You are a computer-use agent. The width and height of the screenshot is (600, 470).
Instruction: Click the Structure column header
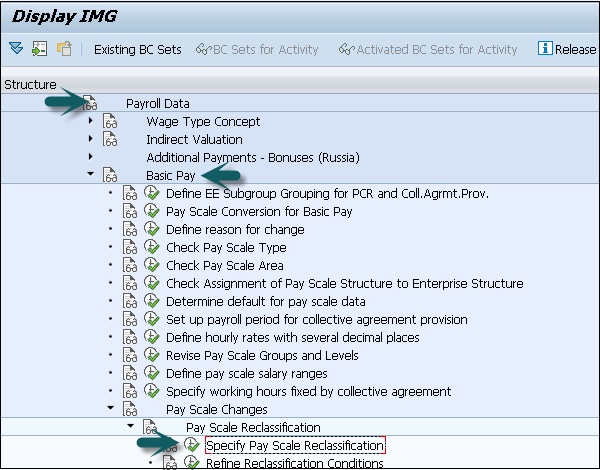point(30,85)
